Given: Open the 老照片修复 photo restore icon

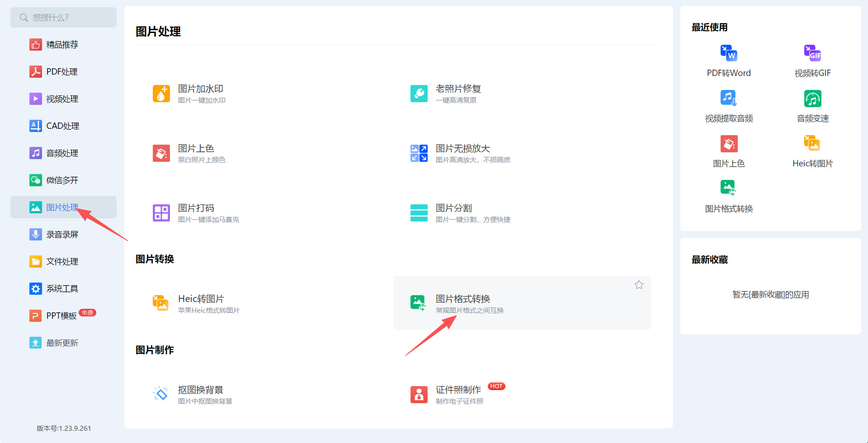Looking at the screenshot, I should tap(419, 94).
